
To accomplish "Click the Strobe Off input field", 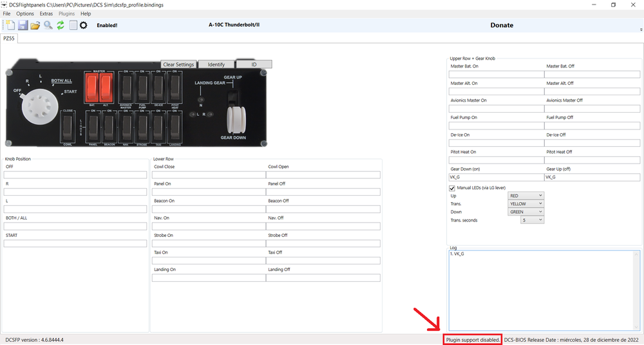I will tap(323, 243).
